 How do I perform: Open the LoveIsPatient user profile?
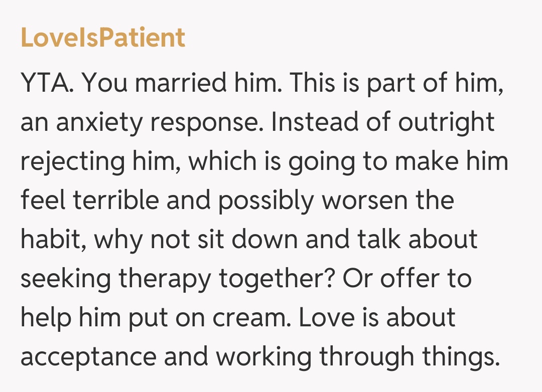coord(103,38)
